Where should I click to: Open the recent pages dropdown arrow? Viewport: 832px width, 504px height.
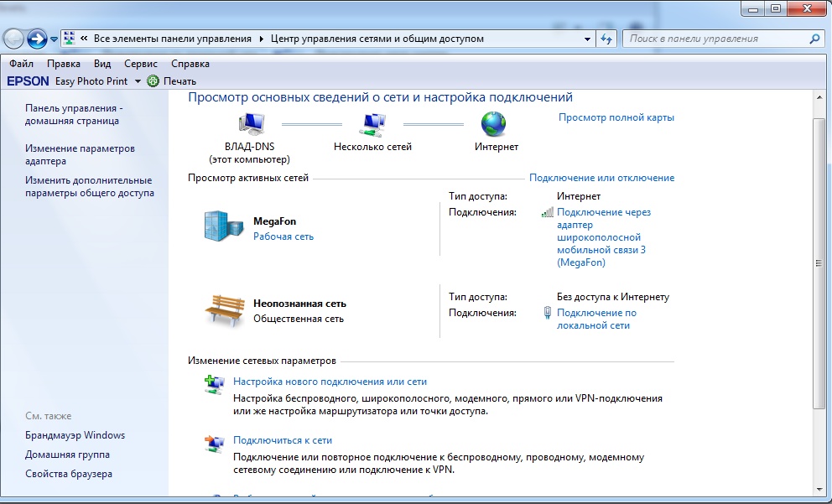(55, 39)
